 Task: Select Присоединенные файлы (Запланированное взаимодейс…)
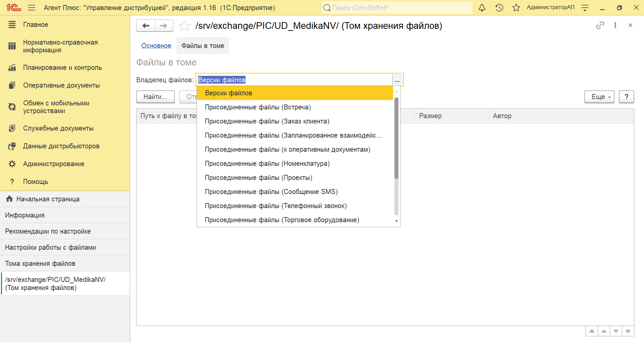click(x=295, y=135)
